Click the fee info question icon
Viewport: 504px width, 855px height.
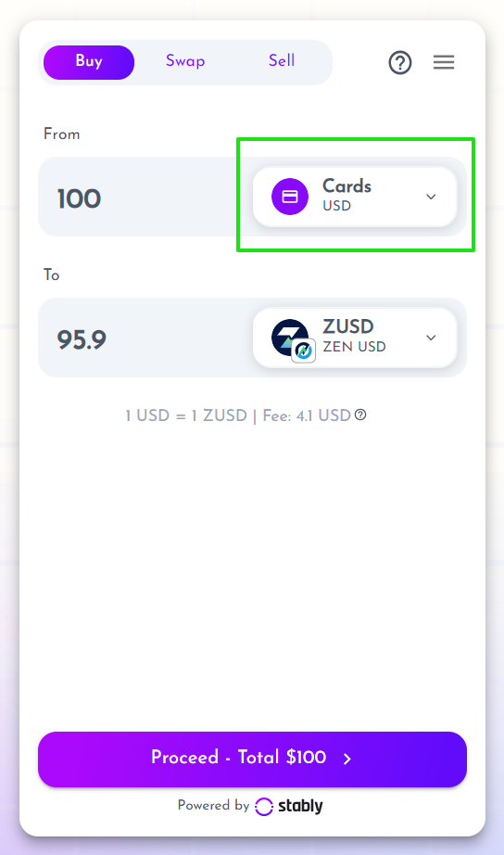click(x=360, y=415)
